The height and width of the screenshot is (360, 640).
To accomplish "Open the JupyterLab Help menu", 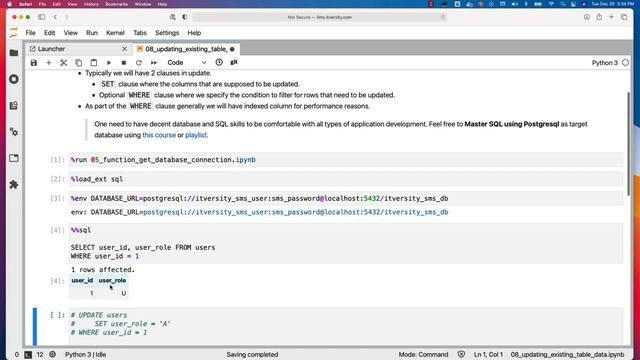I will (194, 33).
